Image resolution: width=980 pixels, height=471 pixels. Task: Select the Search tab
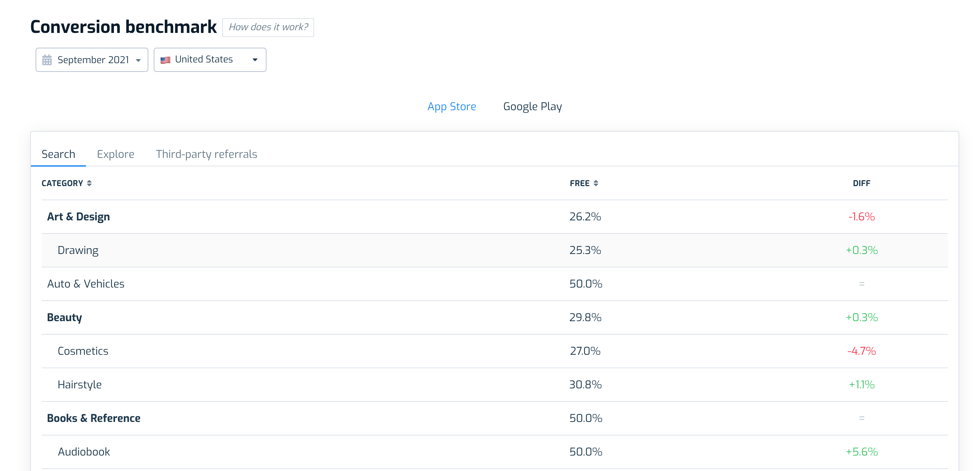[58, 154]
